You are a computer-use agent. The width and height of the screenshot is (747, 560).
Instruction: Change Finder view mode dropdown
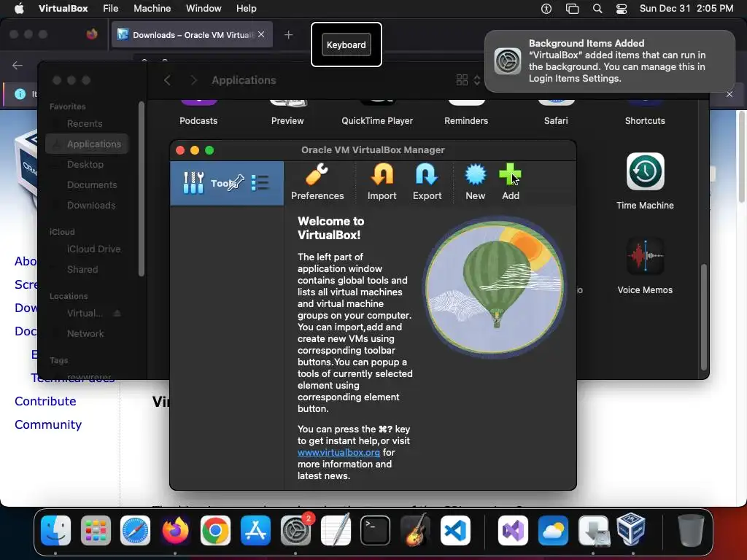click(468, 80)
